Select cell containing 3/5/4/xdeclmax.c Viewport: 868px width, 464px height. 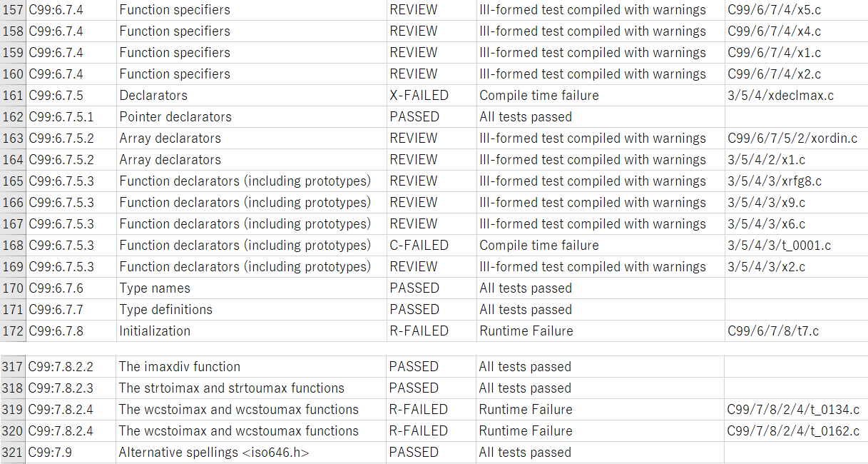pos(780,96)
